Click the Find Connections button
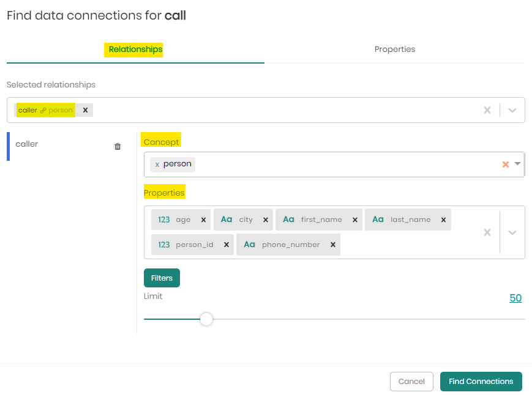 pyautogui.click(x=481, y=381)
